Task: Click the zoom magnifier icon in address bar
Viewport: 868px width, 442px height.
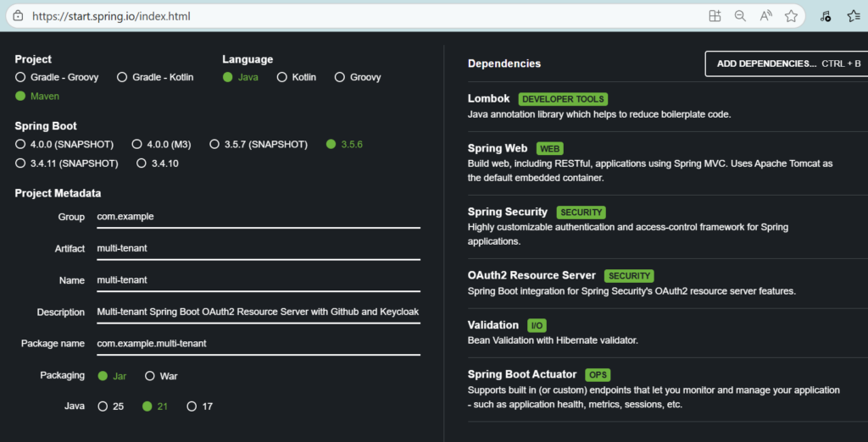Action: coord(740,16)
